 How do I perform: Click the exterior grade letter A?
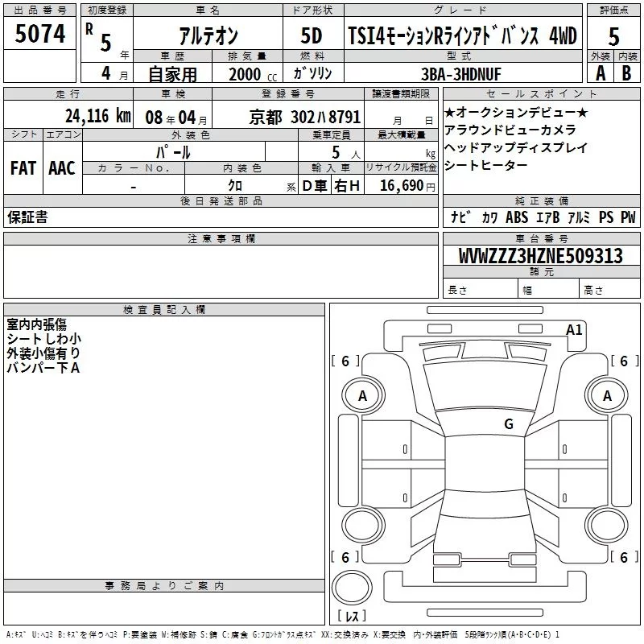pyautogui.click(x=601, y=73)
